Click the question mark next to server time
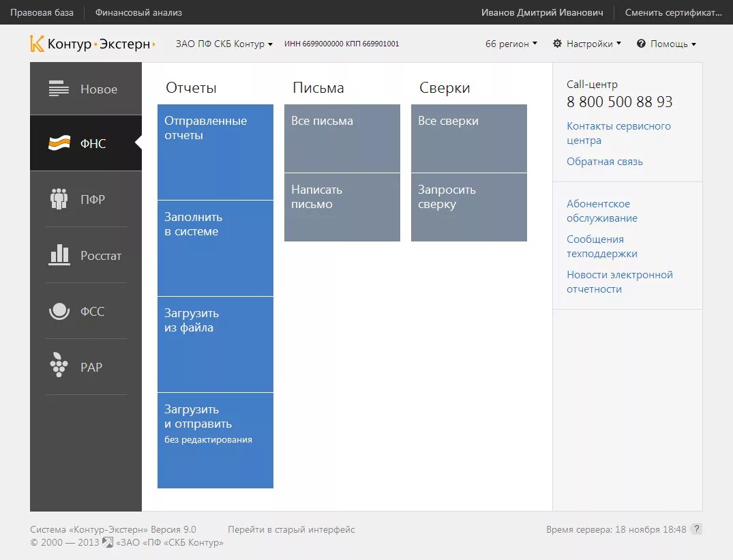 coord(697,529)
